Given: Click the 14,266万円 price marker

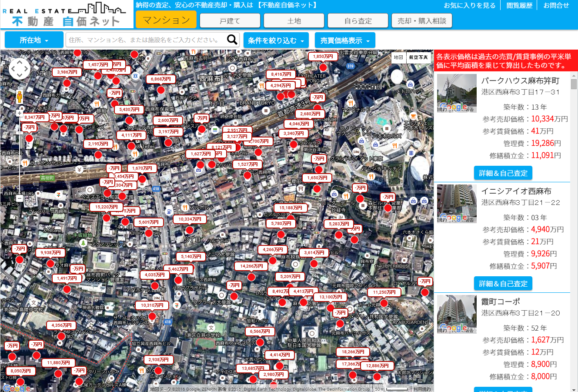Looking at the screenshot, I should click(251, 266).
